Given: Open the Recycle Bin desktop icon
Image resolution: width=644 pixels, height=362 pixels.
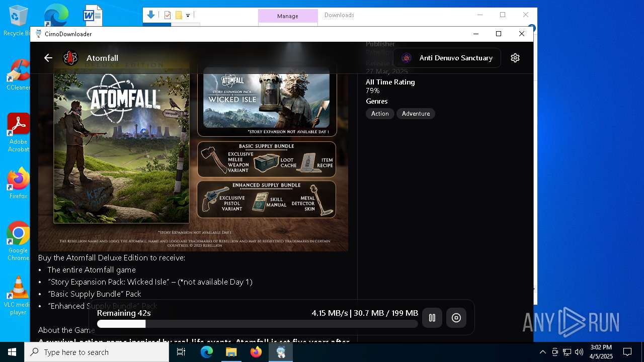Looking at the screenshot, I should coord(18,21).
